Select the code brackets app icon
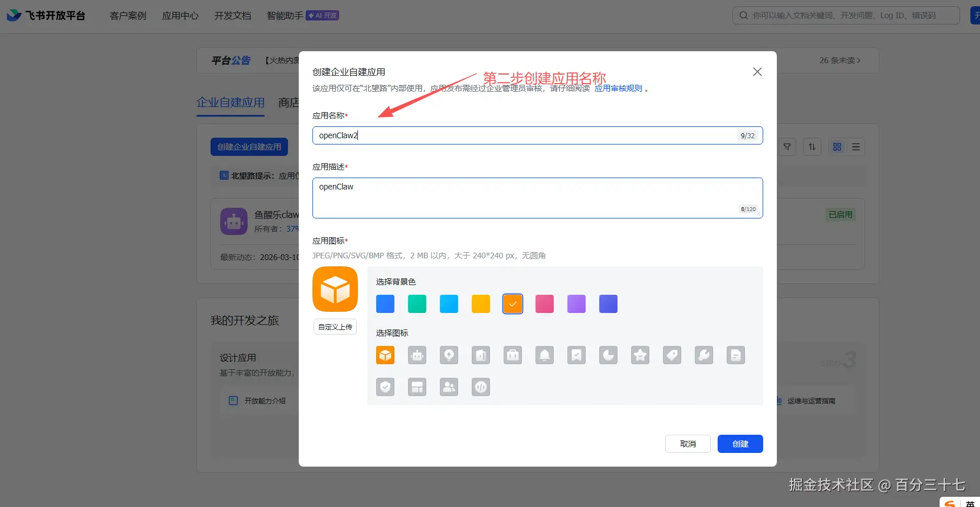The image size is (980, 507). click(481, 387)
